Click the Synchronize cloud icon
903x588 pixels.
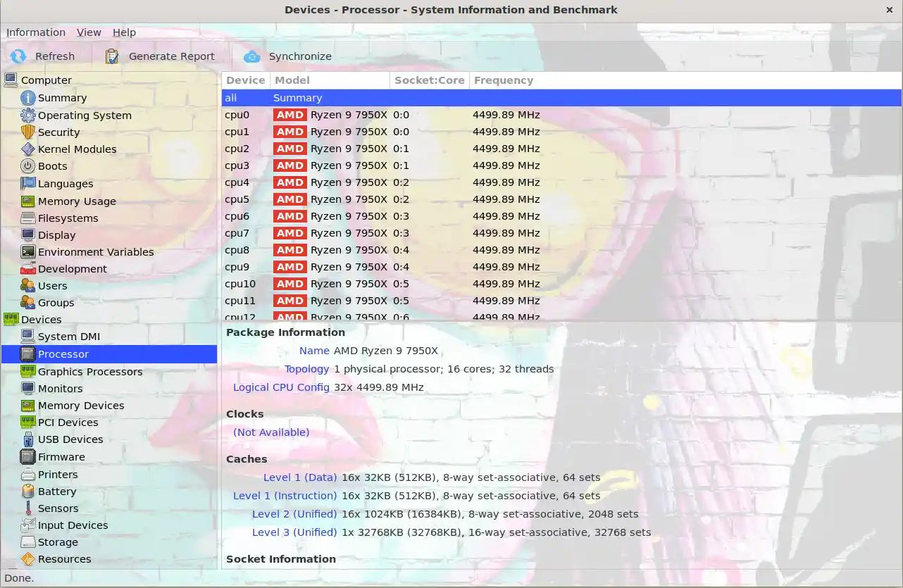point(251,56)
